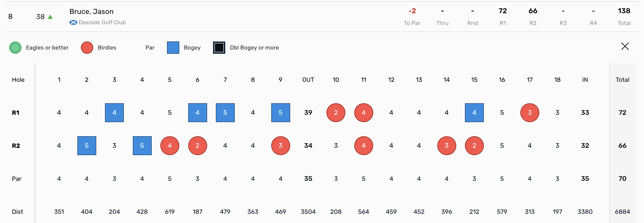Click the Scotland flag icon
The width and height of the screenshot is (644, 223).
click(x=73, y=22)
